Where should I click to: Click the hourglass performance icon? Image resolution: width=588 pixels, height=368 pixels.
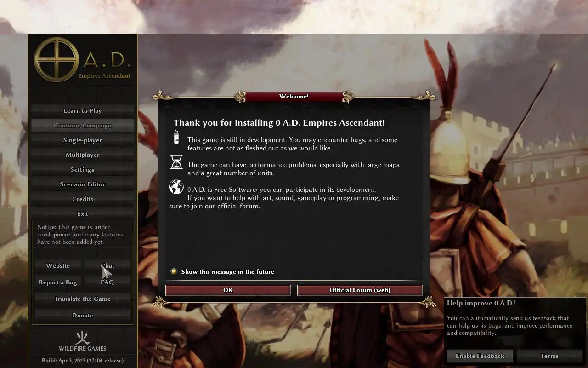click(x=176, y=162)
